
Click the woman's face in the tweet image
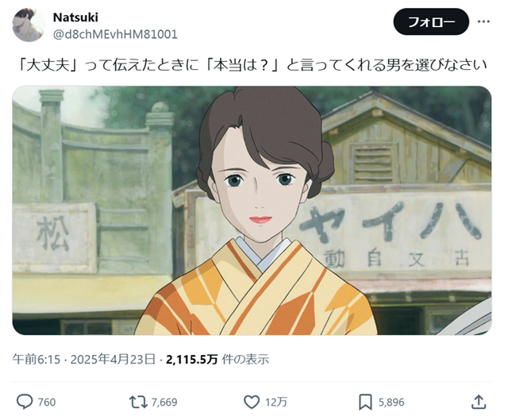(260, 195)
